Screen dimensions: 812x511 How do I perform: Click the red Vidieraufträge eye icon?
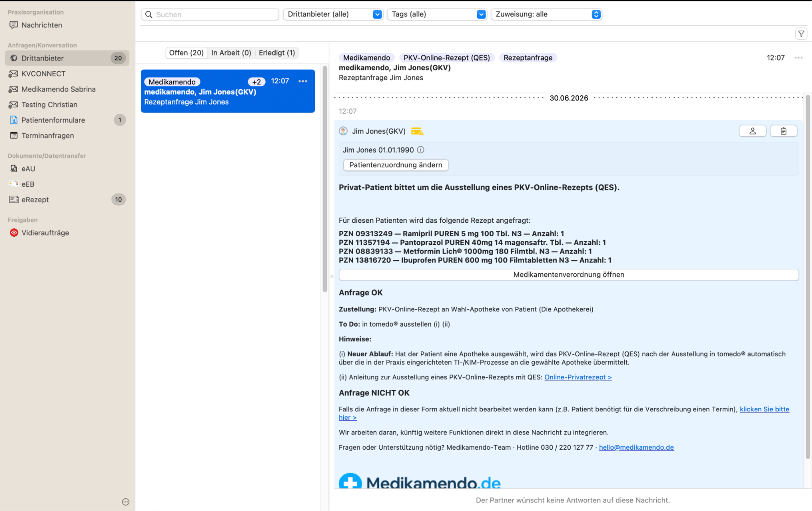point(14,233)
